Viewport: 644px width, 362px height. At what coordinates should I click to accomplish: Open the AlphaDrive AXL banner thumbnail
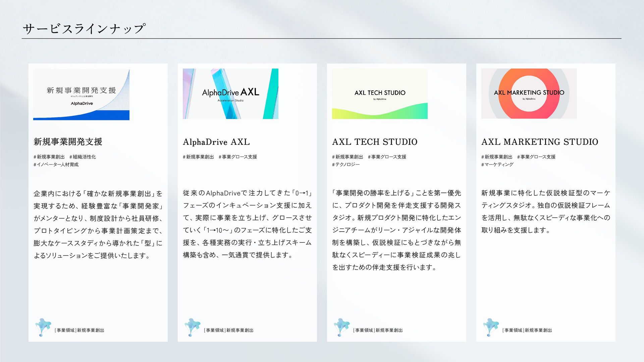click(x=230, y=94)
